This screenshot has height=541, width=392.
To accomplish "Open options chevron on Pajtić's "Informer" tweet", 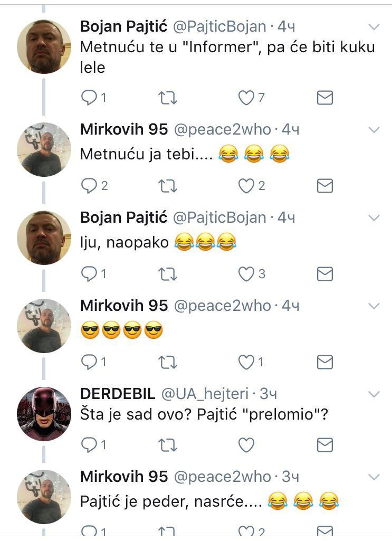I will [x=374, y=27].
